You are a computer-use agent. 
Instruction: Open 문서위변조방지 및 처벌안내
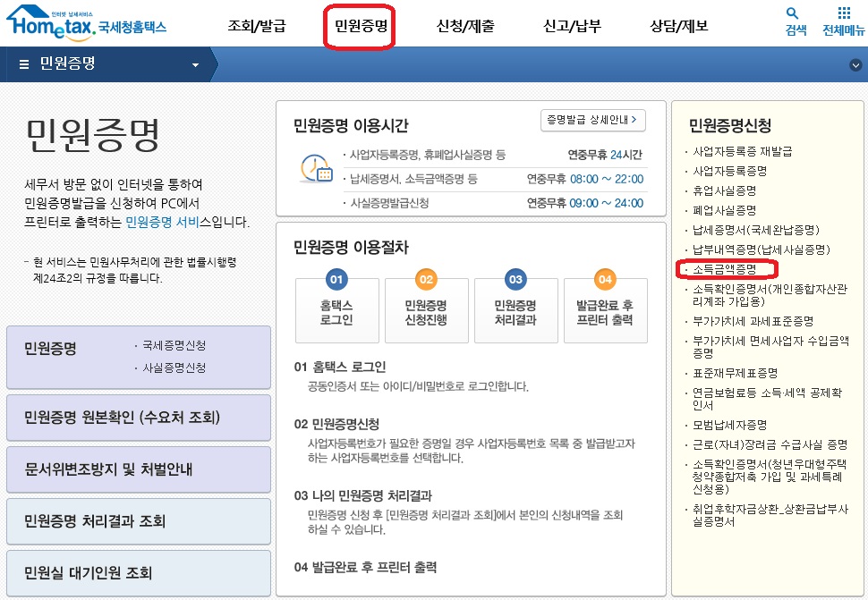139,469
